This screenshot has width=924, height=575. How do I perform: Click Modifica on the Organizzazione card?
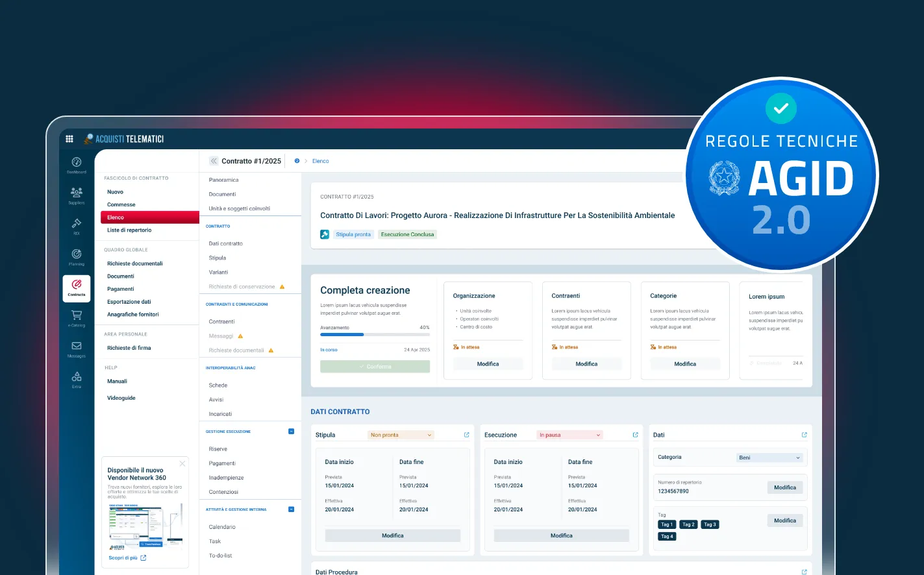[488, 364]
